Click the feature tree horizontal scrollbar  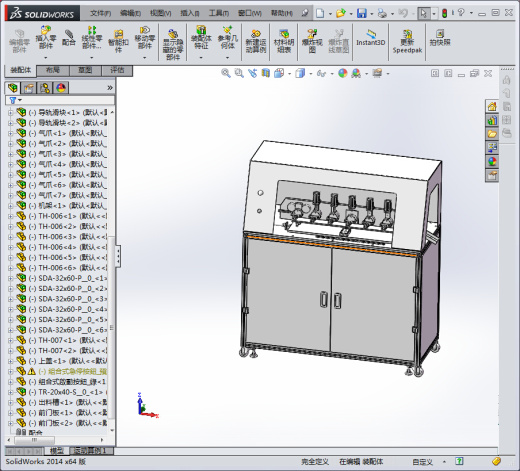click(56, 440)
